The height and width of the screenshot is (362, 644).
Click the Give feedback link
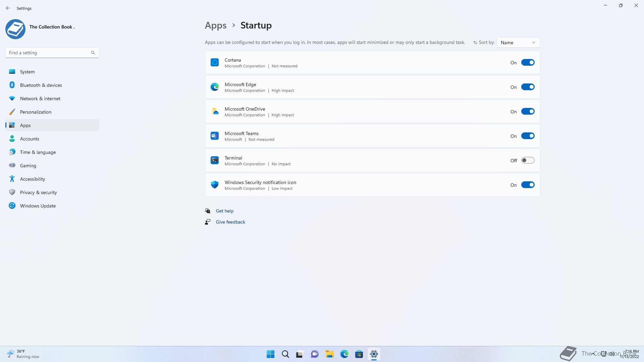230,222
